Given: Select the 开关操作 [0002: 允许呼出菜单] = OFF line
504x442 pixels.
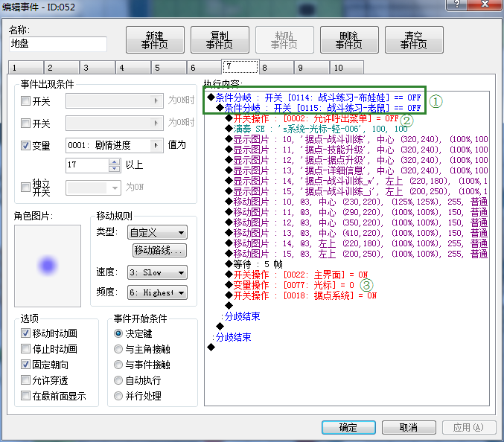Looking at the screenshot, I should click(x=312, y=118).
